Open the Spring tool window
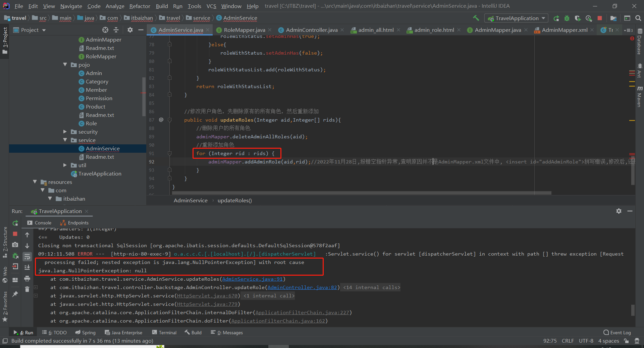Viewport: 644px width, 348px height. pos(86,333)
